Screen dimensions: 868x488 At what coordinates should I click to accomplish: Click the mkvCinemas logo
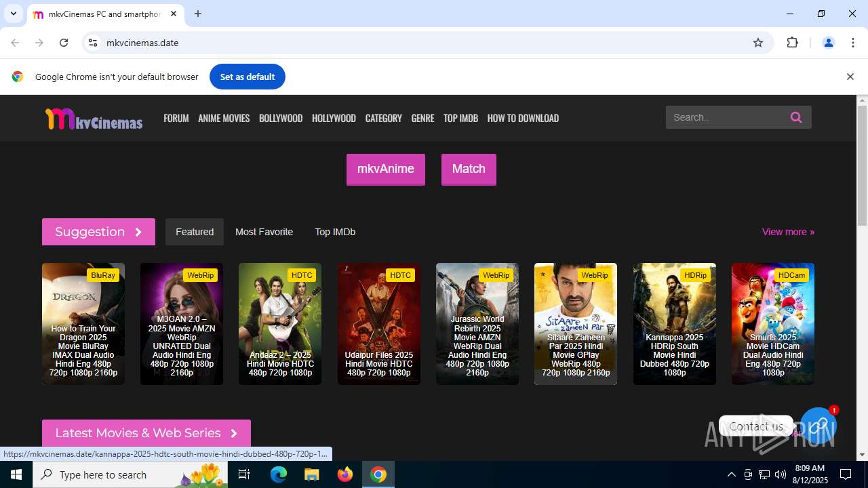94,119
